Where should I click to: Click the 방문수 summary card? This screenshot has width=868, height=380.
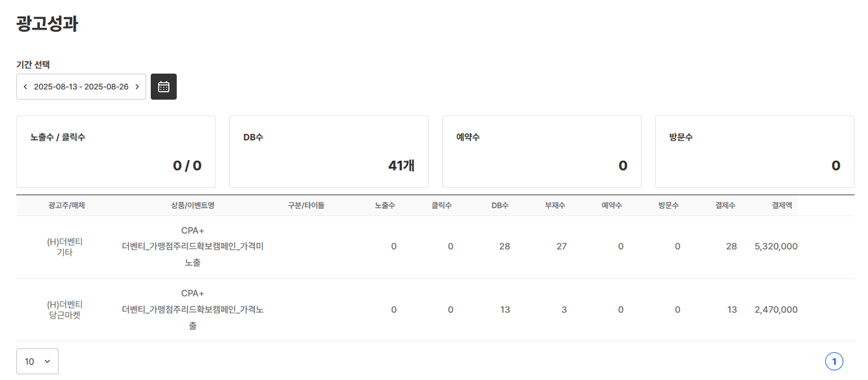754,151
